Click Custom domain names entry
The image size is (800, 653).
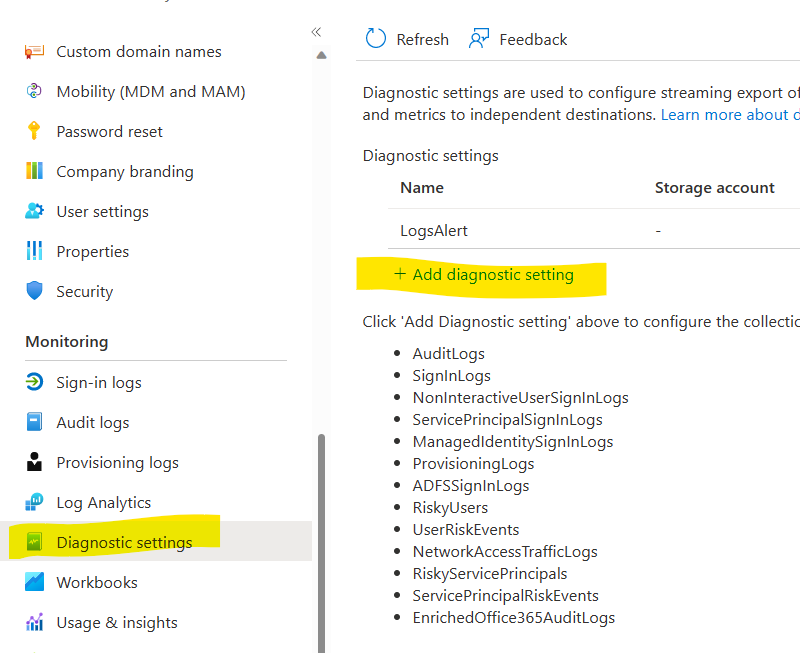tap(138, 51)
